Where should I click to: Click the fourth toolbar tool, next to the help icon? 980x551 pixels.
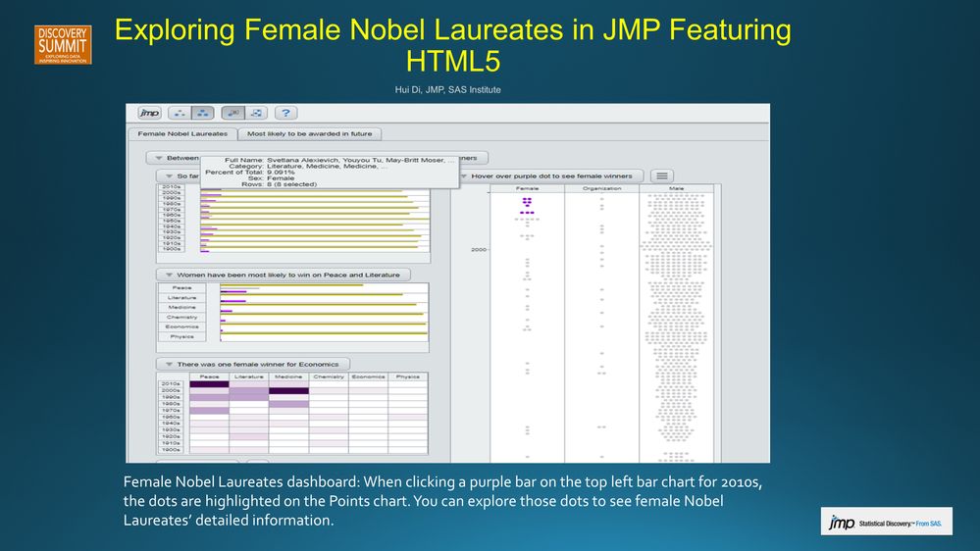pos(256,113)
